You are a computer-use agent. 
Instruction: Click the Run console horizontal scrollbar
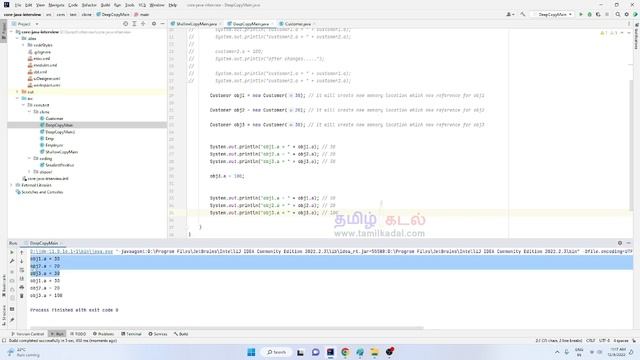[227, 328]
